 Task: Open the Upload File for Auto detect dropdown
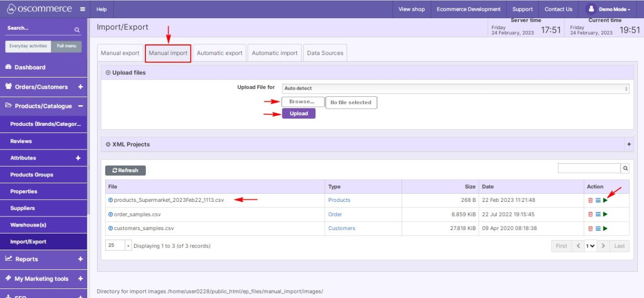pyautogui.click(x=455, y=89)
